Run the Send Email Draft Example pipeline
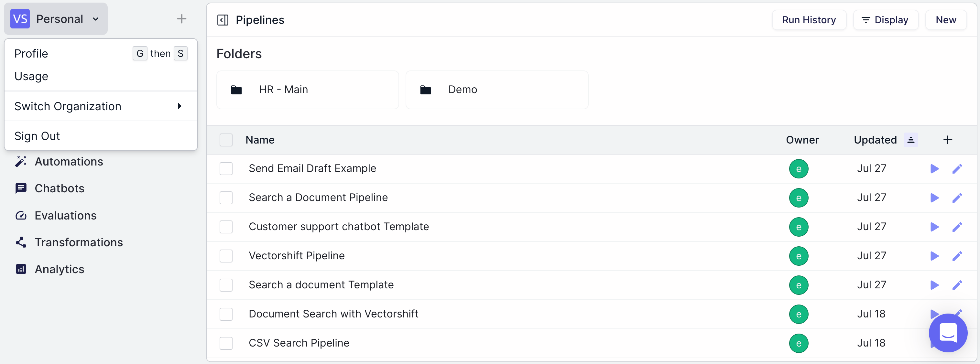 934,168
